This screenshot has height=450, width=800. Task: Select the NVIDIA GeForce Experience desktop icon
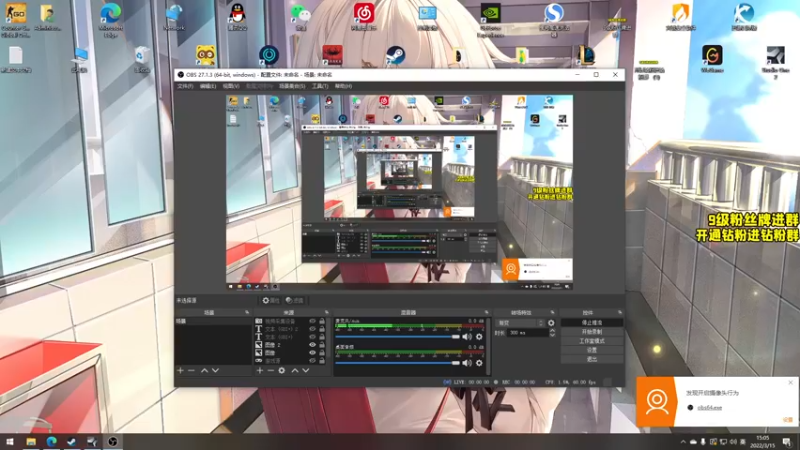pyautogui.click(x=490, y=19)
